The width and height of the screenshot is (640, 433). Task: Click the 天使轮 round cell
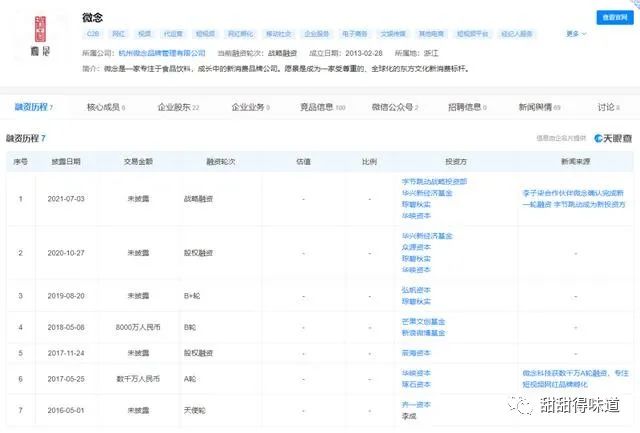point(195,410)
